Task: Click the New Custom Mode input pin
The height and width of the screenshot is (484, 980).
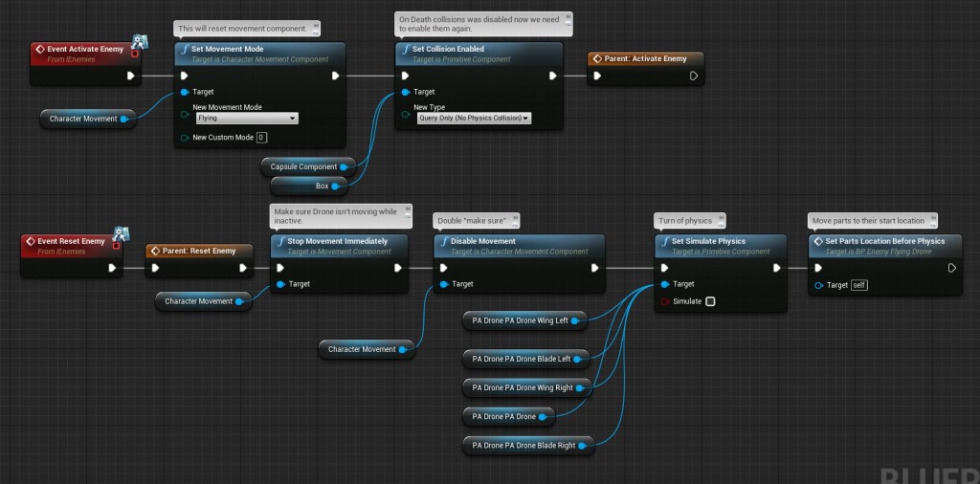Action: pyautogui.click(x=184, y=138)
